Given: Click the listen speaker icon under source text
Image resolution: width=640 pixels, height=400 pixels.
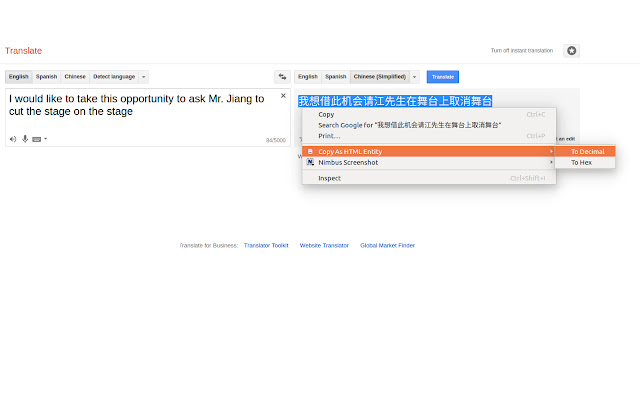Looking at the screenshot, I should click(13, 139).
